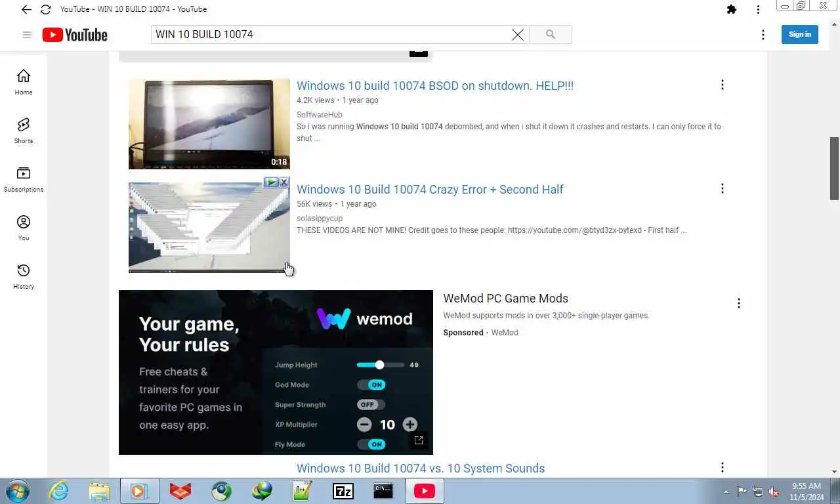Open Internet Download Manager globe on taskbar
The height and width of the screenshot is (504, 840).
(x=262, y=492)
